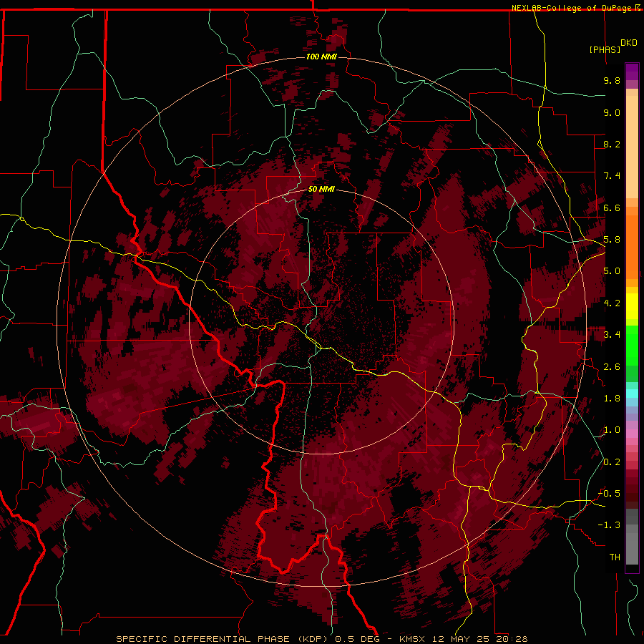644x644 pixels.
Task: Click the yellow segment of the color bar
Action: (632, 306)
